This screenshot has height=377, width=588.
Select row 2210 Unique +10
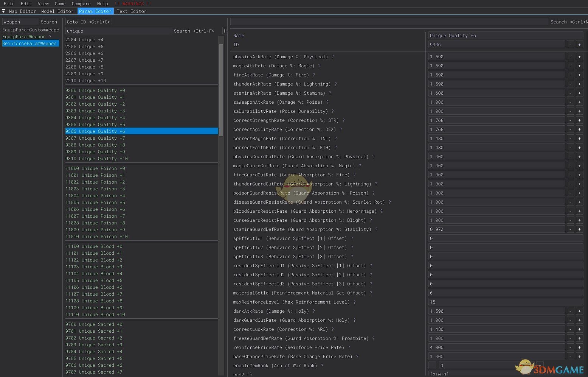tap(142, 81)
